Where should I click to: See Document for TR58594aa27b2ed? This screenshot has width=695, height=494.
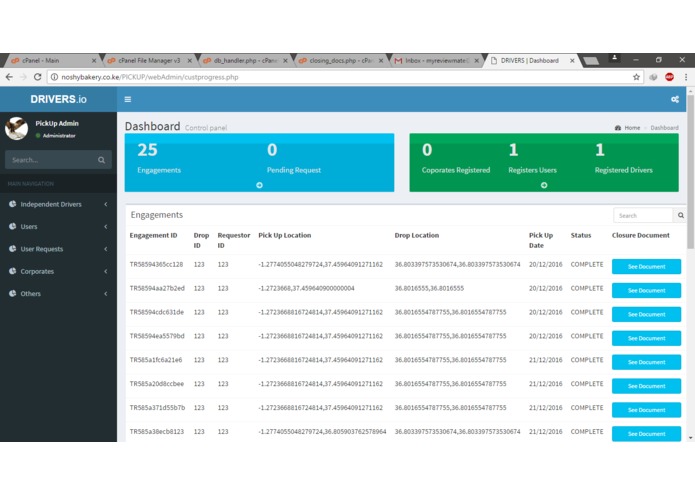pos(646,291)
